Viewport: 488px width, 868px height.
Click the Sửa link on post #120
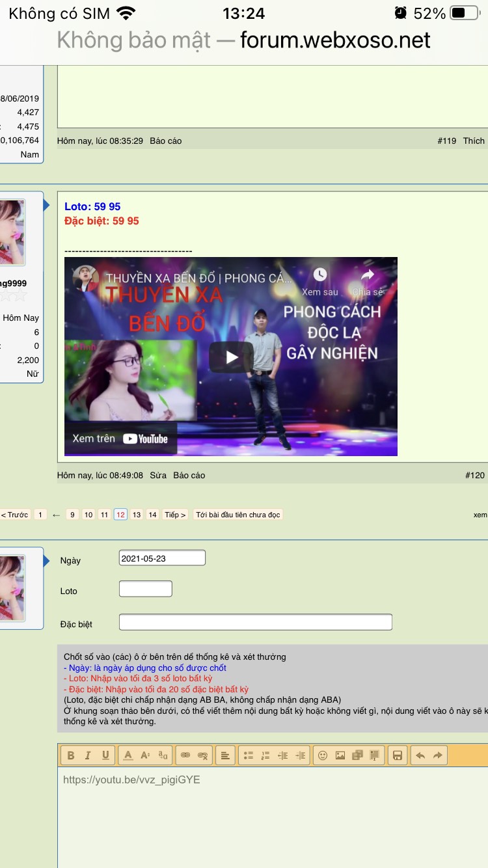pyautogui.click(x=158, y=476)
